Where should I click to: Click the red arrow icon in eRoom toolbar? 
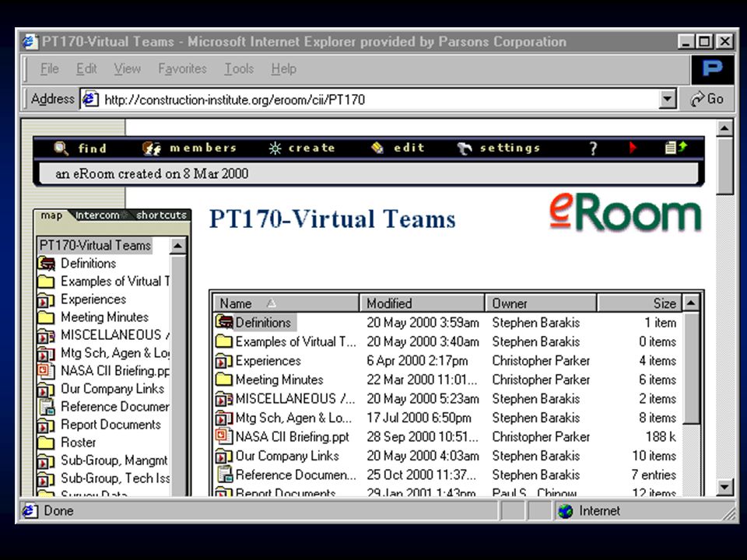[x=633, y=148]
